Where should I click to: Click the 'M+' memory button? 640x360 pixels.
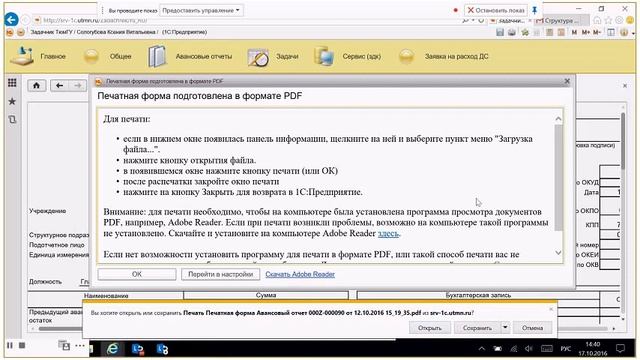click(x=586, y=32)
